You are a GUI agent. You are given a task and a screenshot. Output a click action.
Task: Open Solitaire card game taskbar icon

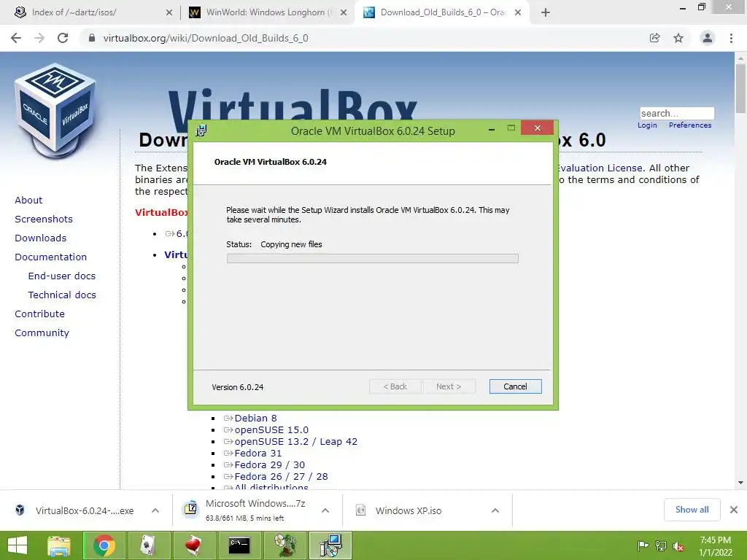click(x=149, y=545)
